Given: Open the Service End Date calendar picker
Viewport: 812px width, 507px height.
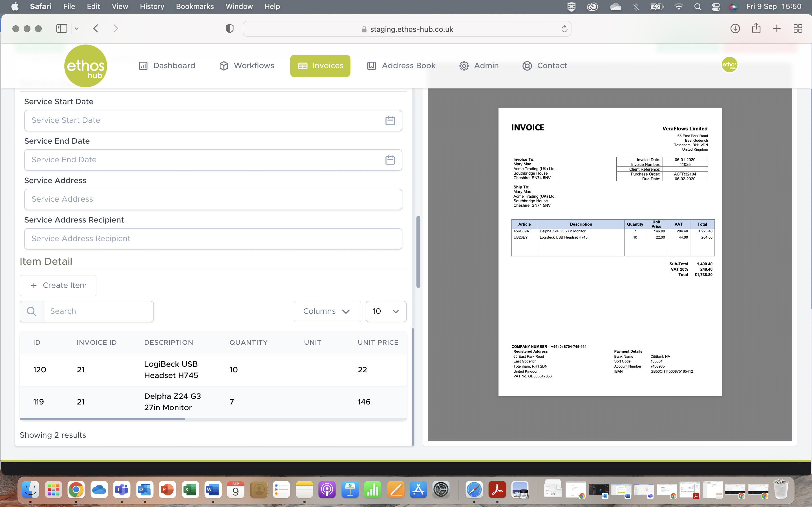Looking at the screenshot, I should pos(390,160).
